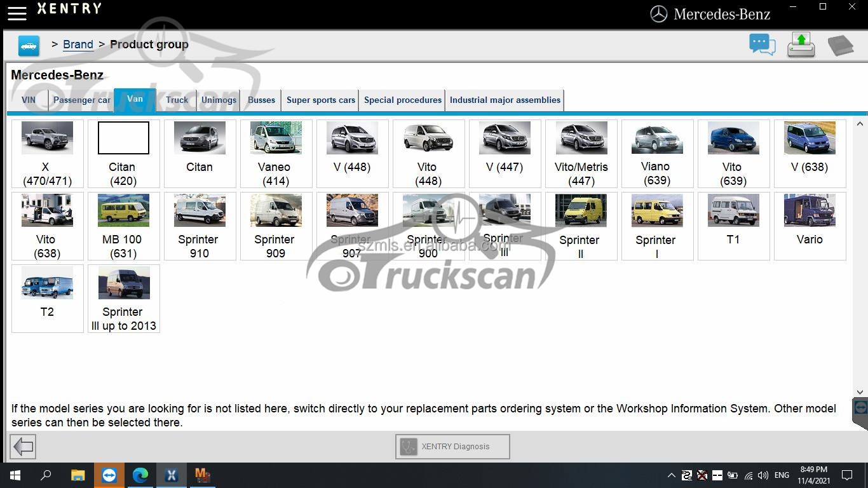
Task: Open the book documentation icon
Action: (841, 45)
